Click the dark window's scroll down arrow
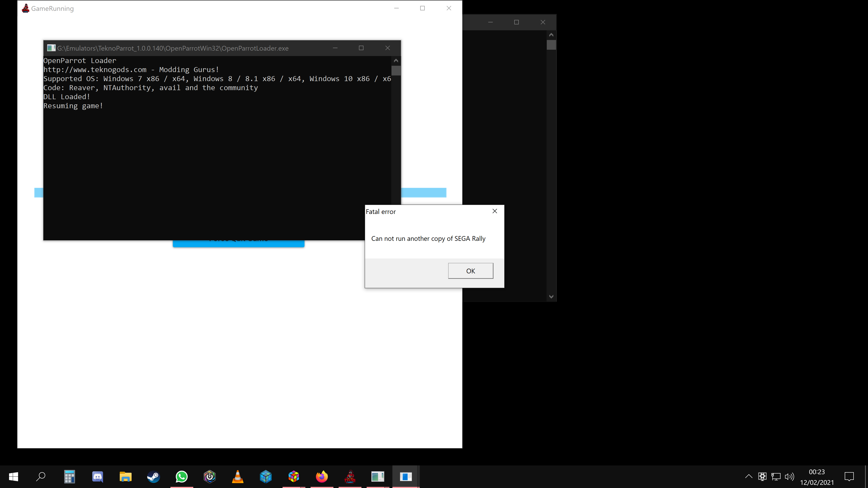Viewport: 868px width, 488px height. tap(551, 297)
